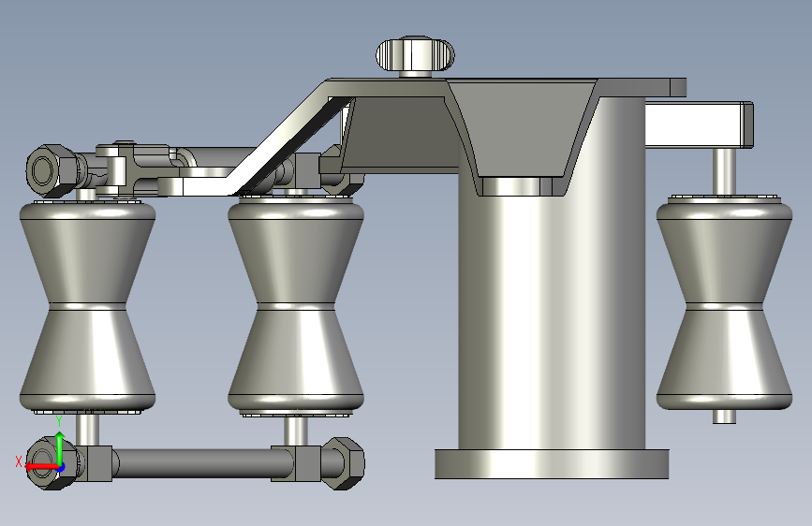Image resolution: width=812 pixels, height=526 pixels.
Task: Select the bottom-right hex nut on the rod
Action: pyautogui.click(x=342, y=463)
